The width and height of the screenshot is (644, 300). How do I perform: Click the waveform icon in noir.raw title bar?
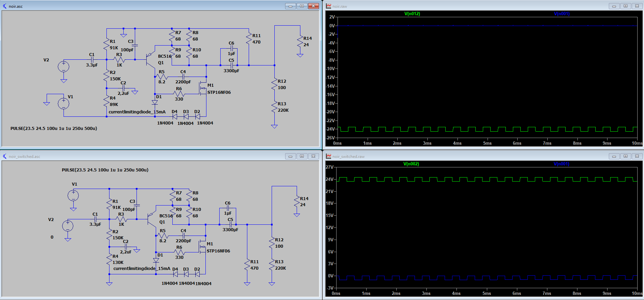coord(328,6)
